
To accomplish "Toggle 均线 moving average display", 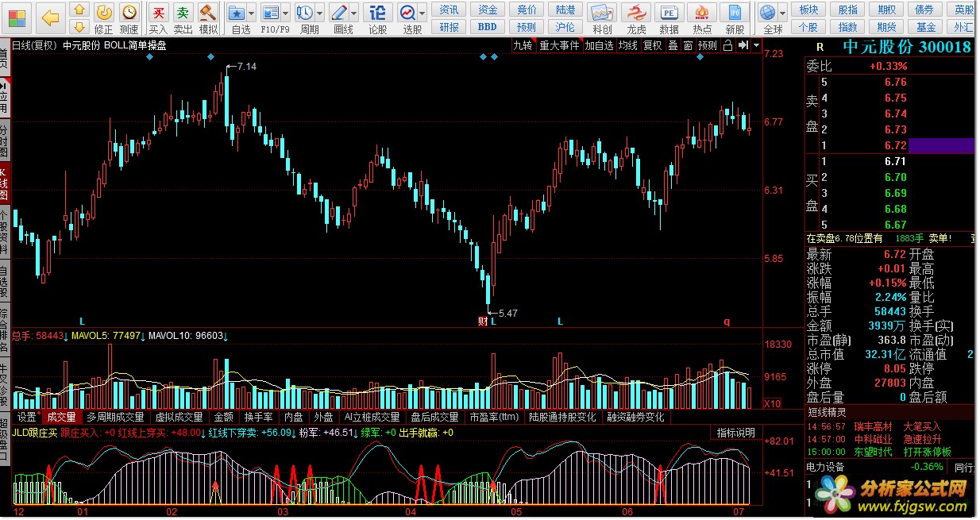I will pyautogui.click(x=628, y=45).
